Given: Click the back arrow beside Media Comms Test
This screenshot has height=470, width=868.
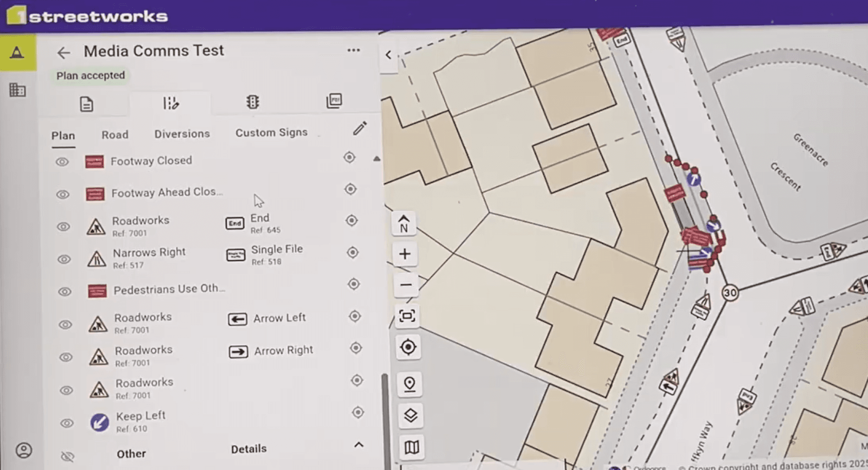Looking at the screenshot, I should click(63, 53).
